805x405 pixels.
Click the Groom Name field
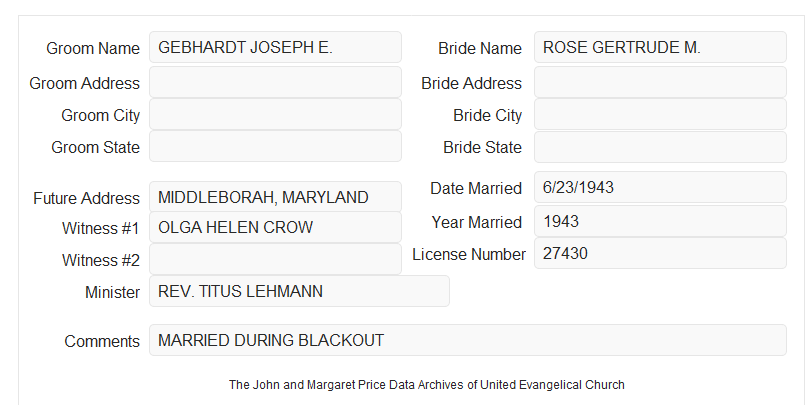click(275, 47)
